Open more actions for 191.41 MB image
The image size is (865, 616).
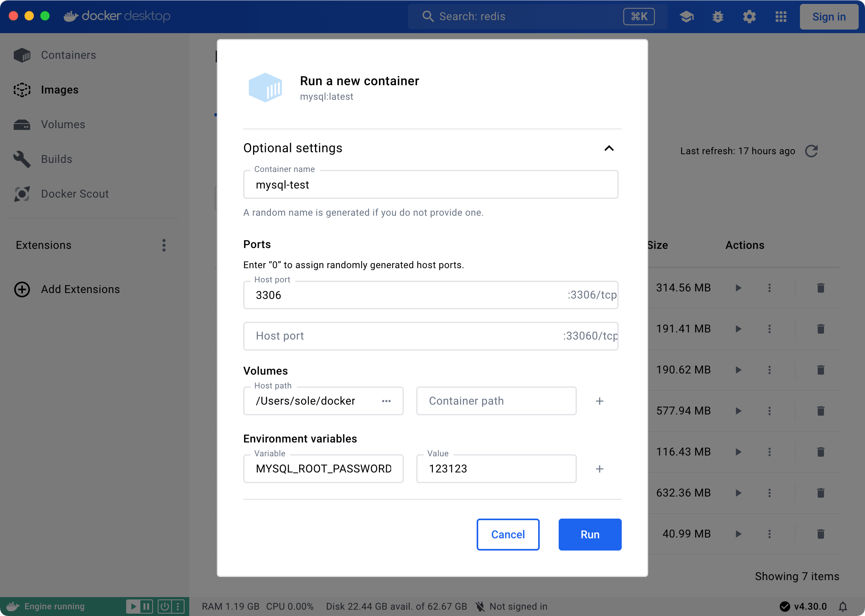pos(770,329)
